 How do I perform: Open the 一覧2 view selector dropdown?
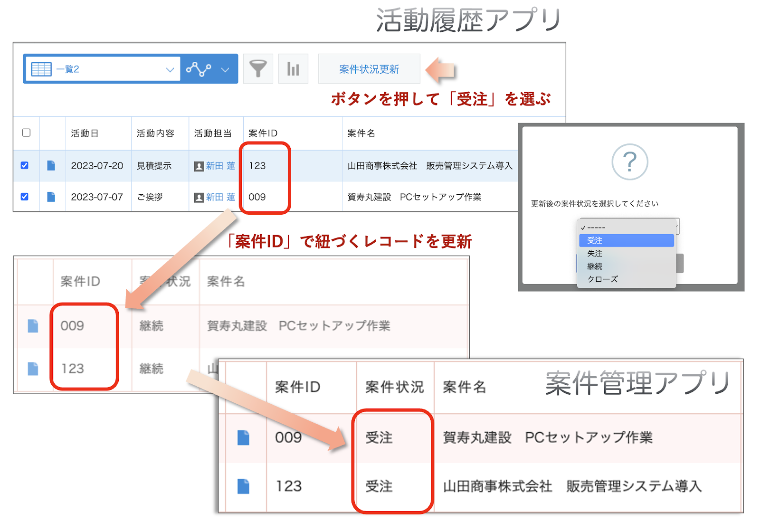coord(103,69)
